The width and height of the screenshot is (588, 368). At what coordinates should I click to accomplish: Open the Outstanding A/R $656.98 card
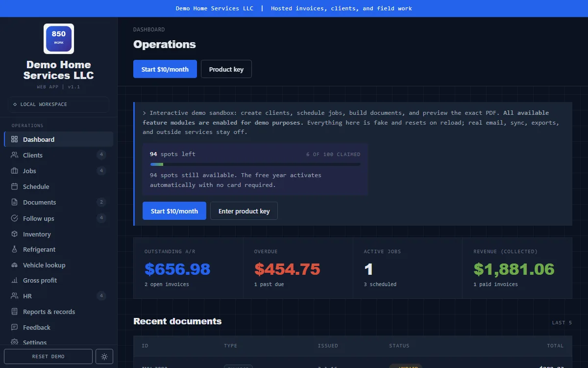[188, 268]
